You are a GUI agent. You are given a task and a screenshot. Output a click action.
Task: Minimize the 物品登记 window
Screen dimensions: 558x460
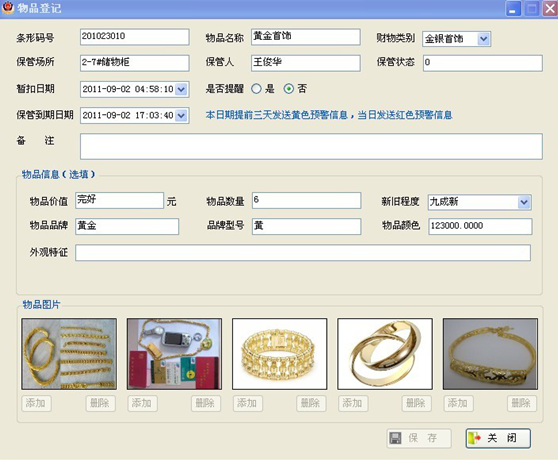tap(513, 9)
